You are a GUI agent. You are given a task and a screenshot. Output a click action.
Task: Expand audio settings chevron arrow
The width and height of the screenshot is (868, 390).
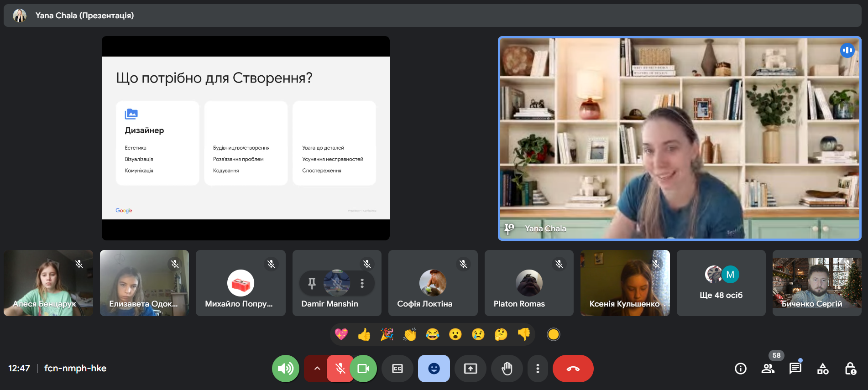pos(317,369)
